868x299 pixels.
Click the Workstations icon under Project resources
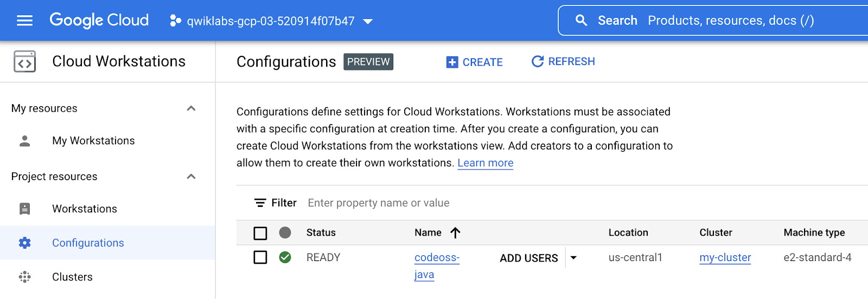point(25,209)
